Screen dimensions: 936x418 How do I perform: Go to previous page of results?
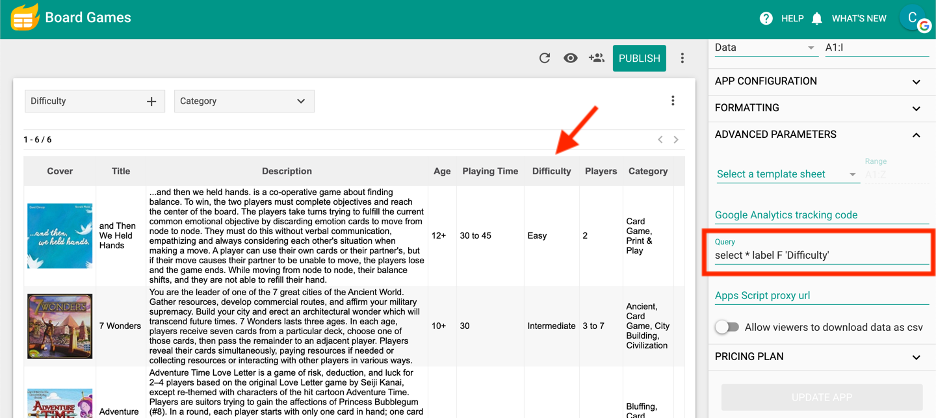point(660,140)
